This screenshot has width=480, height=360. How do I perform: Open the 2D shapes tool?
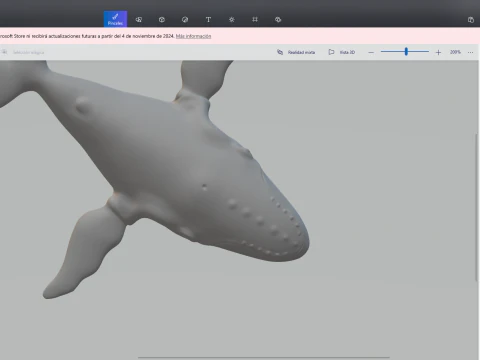coord(139,20)
